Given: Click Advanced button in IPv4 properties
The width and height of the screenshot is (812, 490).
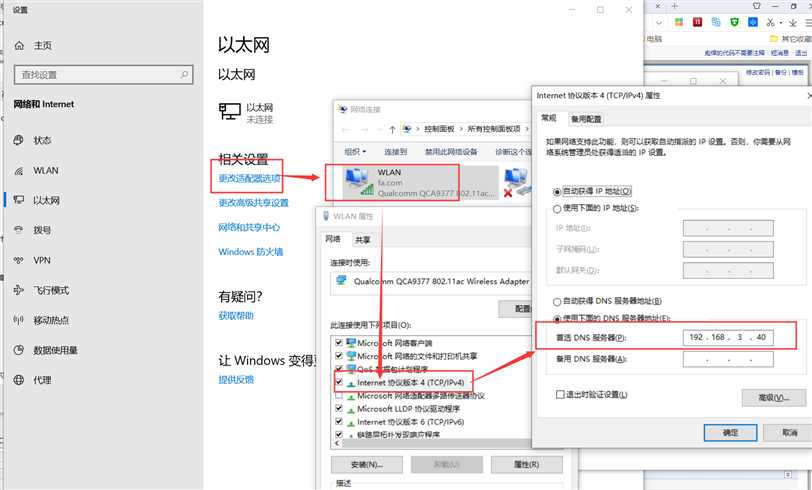Looking at the screenshot, I should [774, 398].
